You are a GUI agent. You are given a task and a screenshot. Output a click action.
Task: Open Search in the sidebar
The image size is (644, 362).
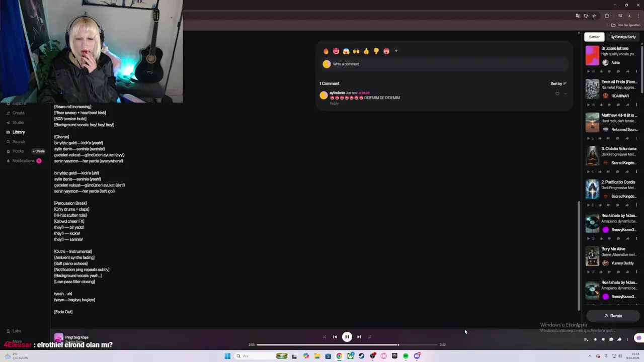(16, 142)
